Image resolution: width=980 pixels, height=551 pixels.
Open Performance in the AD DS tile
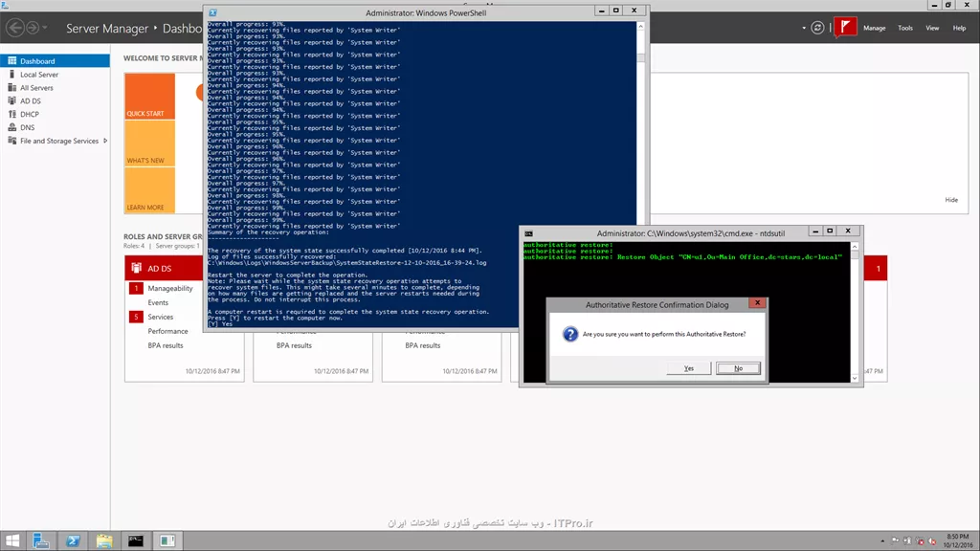click(167, 332)
